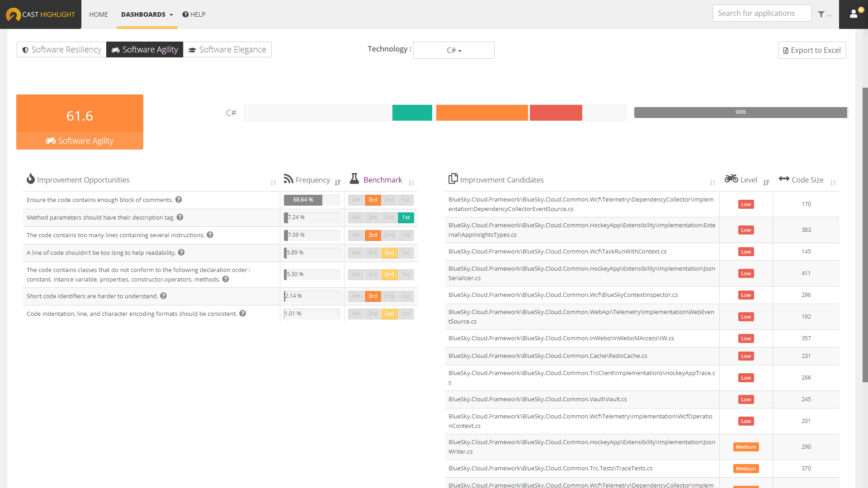Image resolution: width=868 pixels, height=488 pixels.
Task: Click the green segment of C# bar
Action: 412,113
